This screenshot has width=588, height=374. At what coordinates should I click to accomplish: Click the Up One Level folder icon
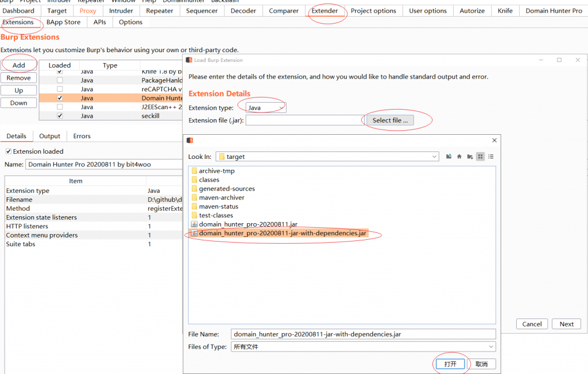[448, 157]
